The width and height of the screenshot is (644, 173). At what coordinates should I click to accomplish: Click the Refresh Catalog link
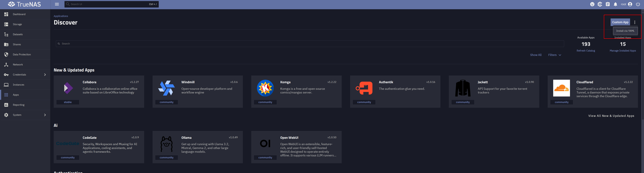586,51
